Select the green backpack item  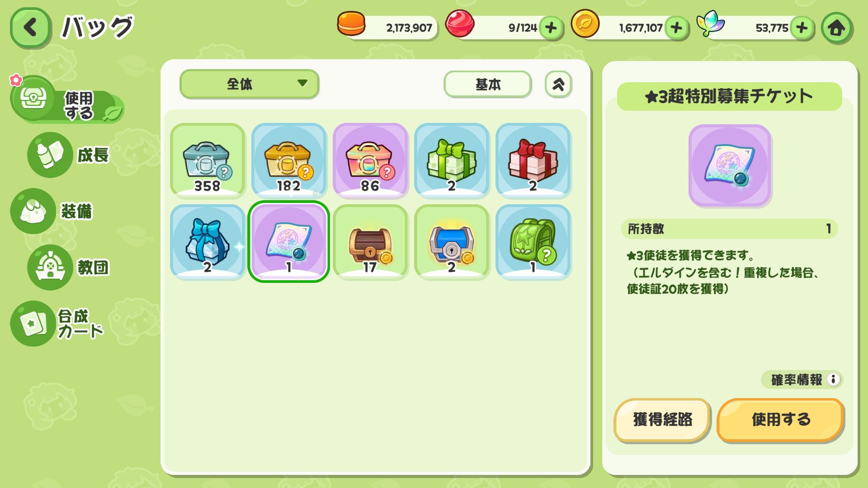(533, 242)
